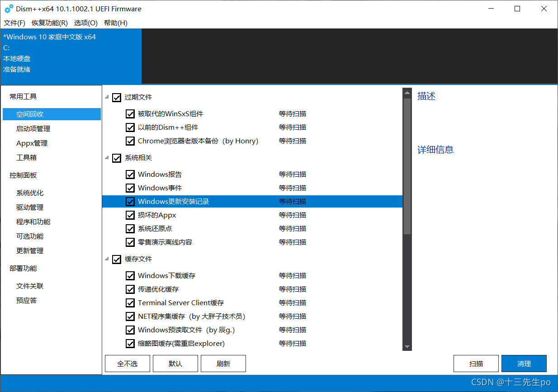
Task: Collapse the 过期文件 group arrow
Action: (107, 97)
